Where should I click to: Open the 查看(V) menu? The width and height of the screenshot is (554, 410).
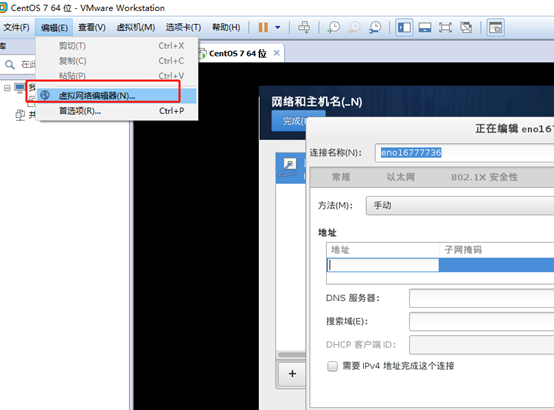point(92,27)
